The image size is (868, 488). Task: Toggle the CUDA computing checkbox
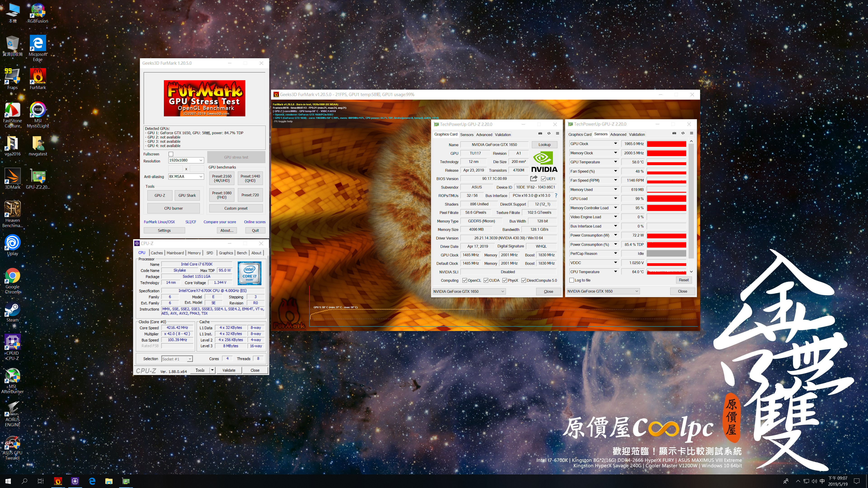(x=486, y=280)
